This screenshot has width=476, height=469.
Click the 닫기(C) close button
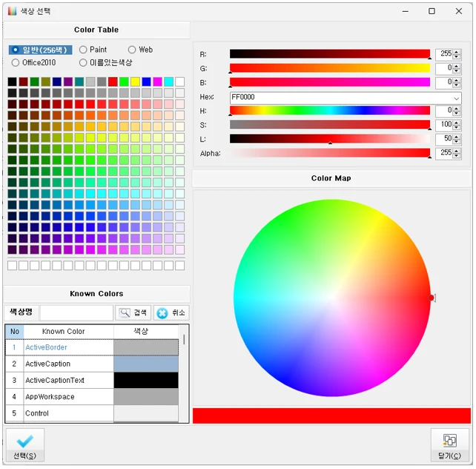pos(449,445)
